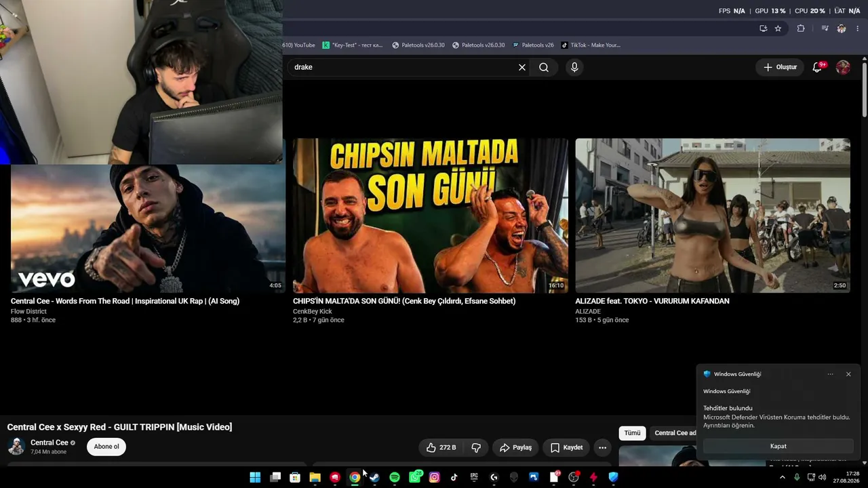The width and height of the screenshot is (868, 488).
Task: Open the YouTube bookmark in bookmarks bar
Action: point(299,45)
